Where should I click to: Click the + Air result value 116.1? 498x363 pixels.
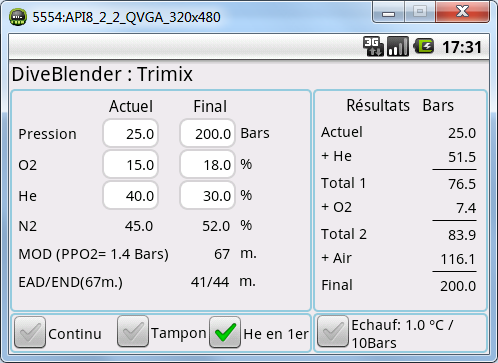[458, 259]
